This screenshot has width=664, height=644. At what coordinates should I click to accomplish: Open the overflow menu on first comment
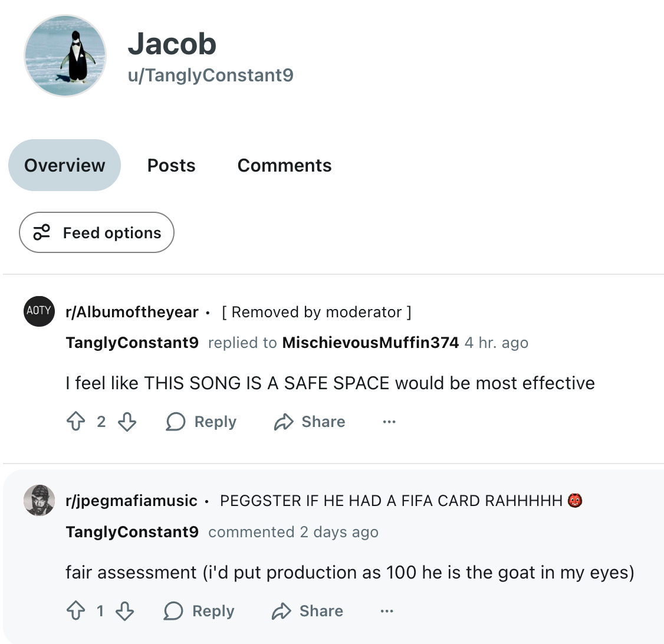(389, 422)
